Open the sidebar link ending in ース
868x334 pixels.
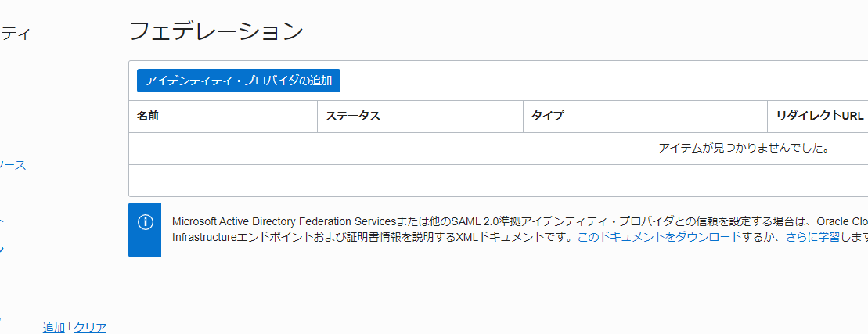(x=13, y=165)
